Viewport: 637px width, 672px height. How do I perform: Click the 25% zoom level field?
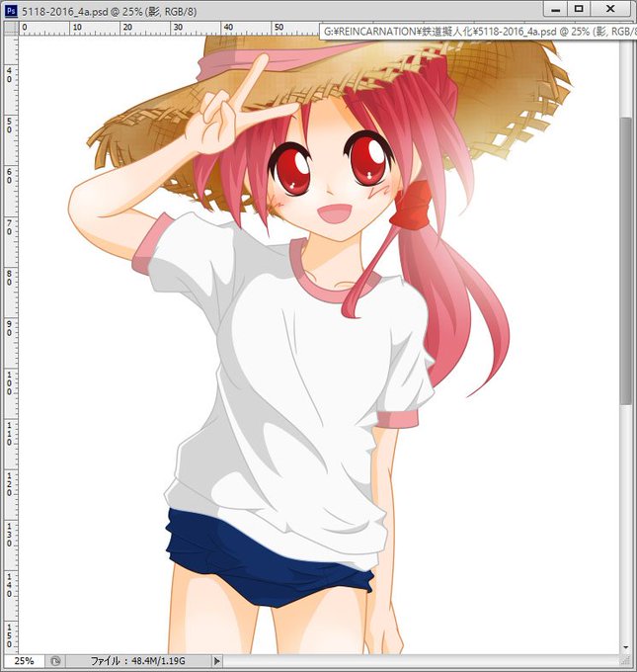(x=24, y=661)
